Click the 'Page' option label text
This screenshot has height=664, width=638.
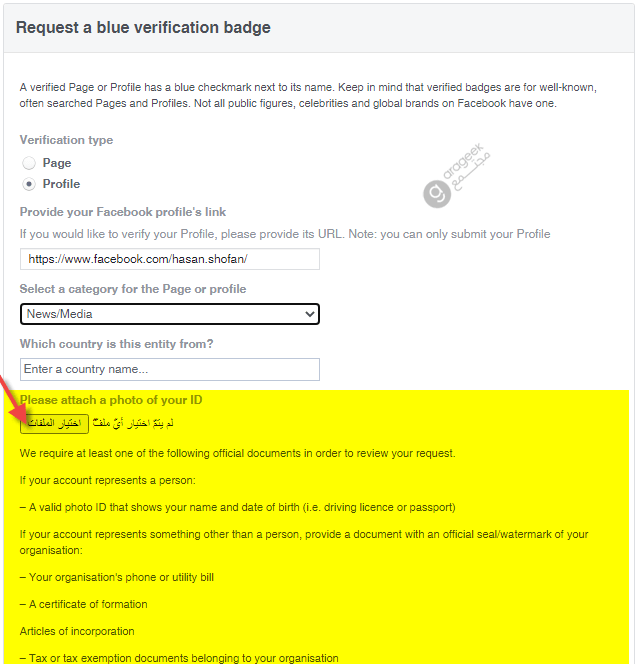pos(57,163)
